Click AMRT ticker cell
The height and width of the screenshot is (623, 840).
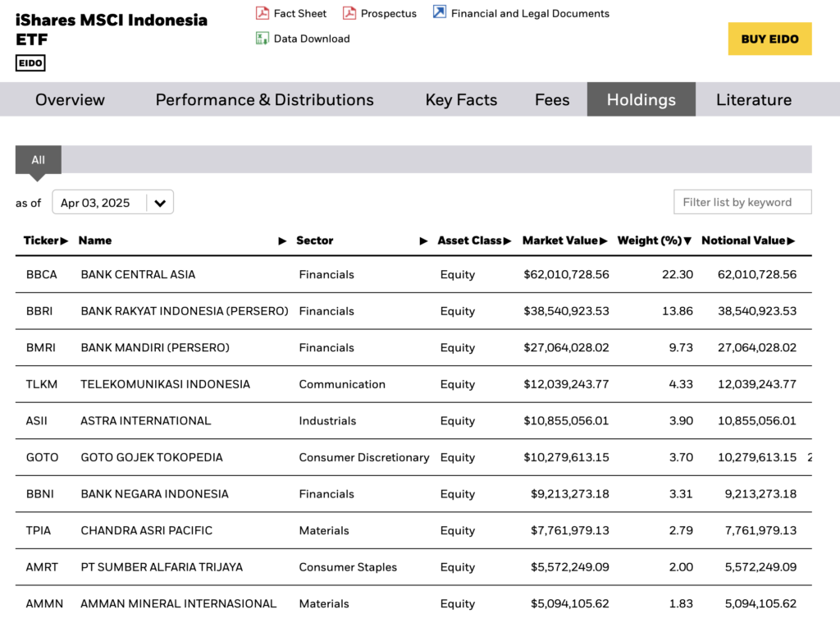pos(42,567)
